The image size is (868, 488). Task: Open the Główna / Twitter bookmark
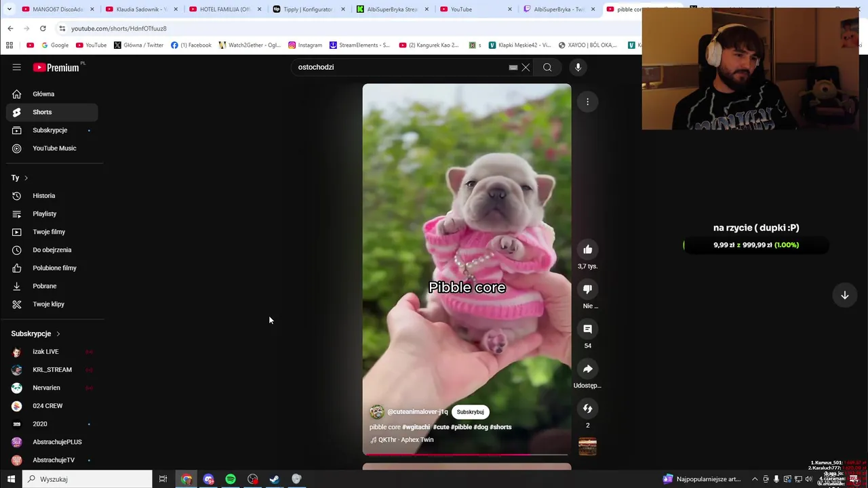pyautogui.click(x=138, y=45)
